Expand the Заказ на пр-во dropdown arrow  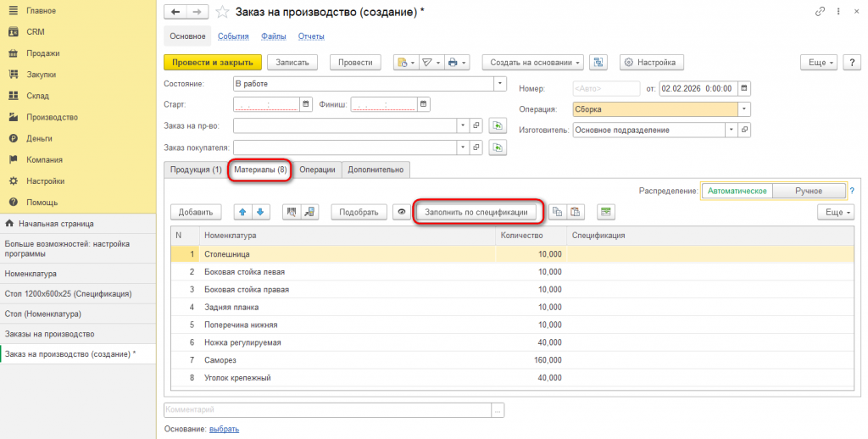coord(464,126)
